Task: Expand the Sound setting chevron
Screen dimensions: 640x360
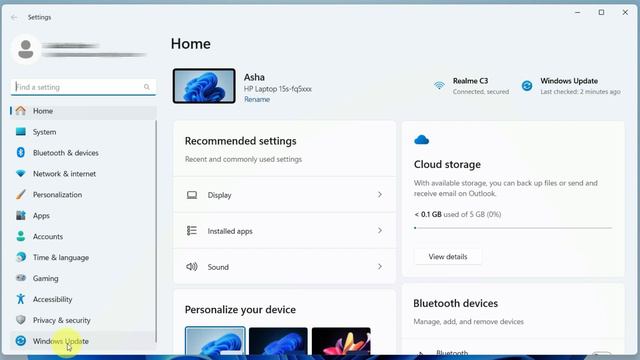Action: point(380,267)
